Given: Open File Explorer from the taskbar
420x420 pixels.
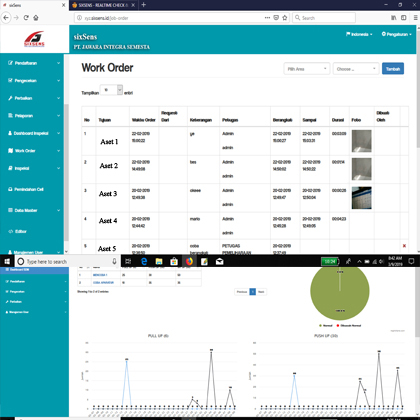Looking at the screenshot, I should (x=159, y=262).
